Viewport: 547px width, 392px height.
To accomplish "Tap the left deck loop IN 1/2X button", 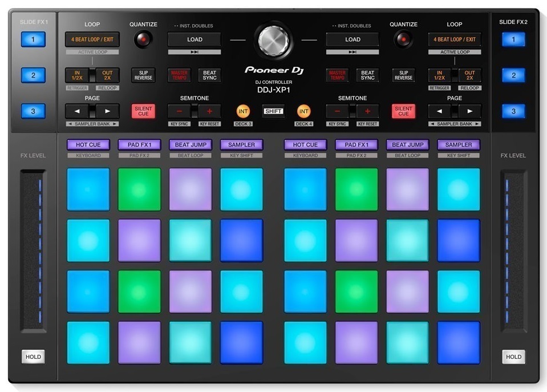I will coord(77,75).
